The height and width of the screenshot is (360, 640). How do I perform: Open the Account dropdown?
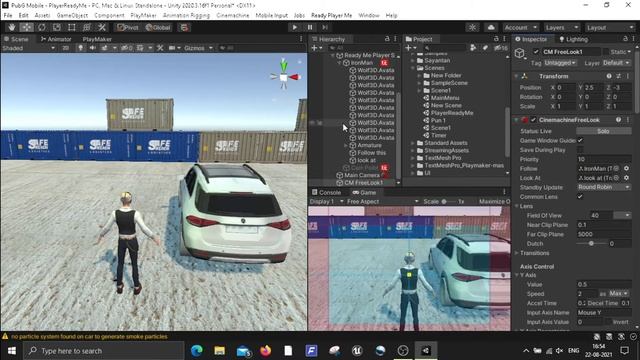point(521,27)
